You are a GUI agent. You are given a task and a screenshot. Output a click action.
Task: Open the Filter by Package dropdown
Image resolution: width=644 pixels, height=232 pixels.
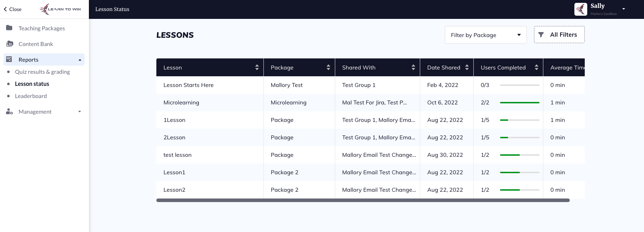tap(486, 35)
